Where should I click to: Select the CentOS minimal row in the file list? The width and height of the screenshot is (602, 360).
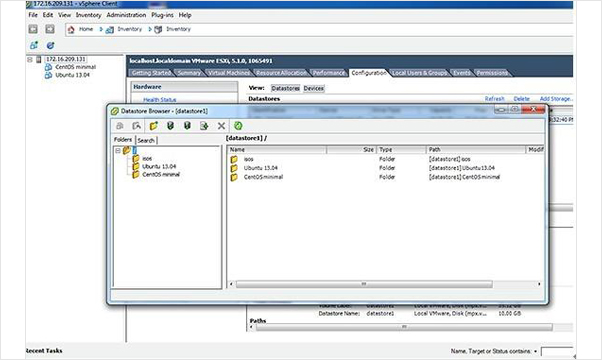pos(386,177)
